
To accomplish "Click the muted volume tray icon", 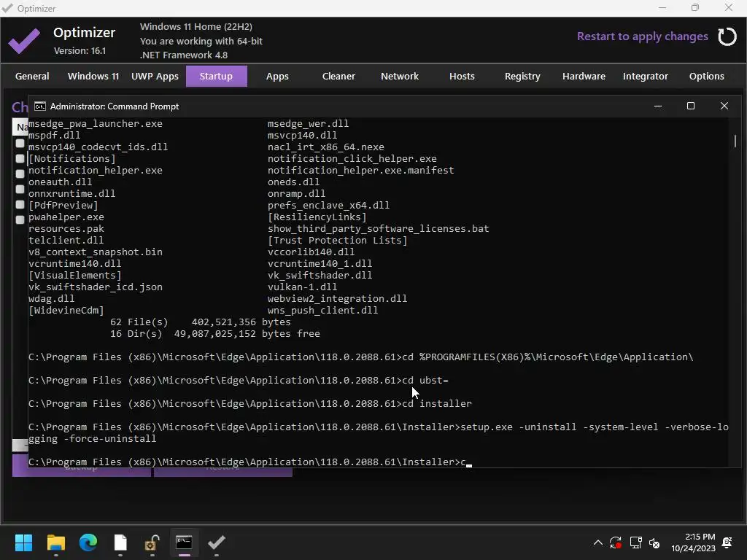I will tap(654, 542).
